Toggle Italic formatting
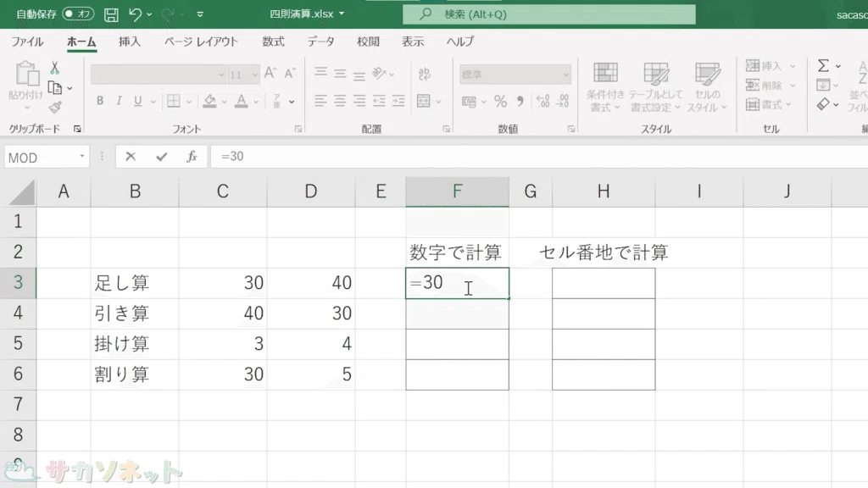 pyautogui.click(x=119, y=101)
